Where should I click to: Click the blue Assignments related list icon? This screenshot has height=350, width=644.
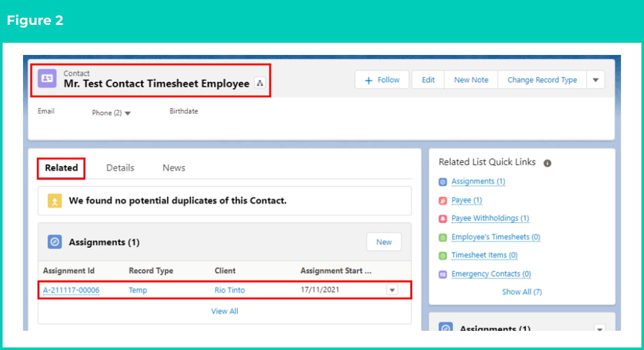(x=55, y=242)
